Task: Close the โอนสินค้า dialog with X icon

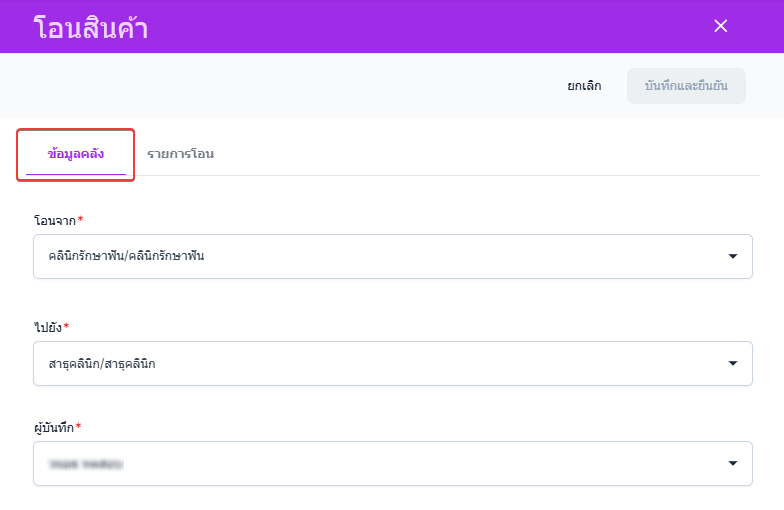Action: coord(720,26)
